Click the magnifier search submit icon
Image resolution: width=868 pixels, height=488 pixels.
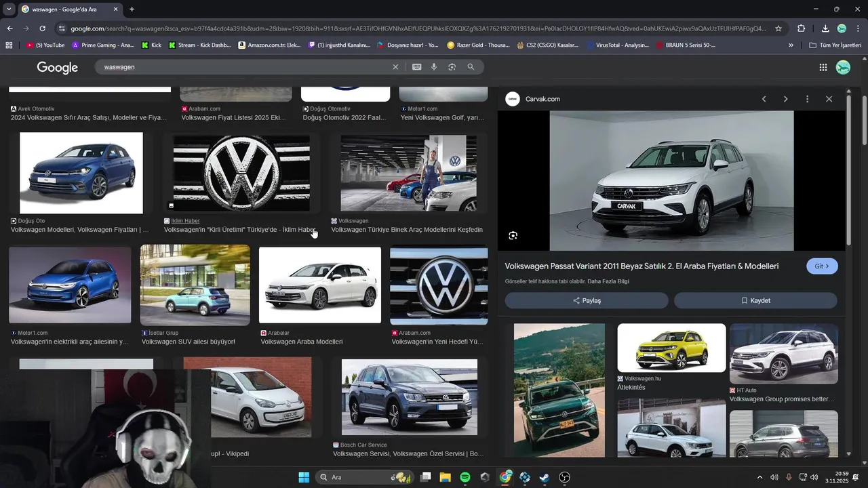click(471, 67)
